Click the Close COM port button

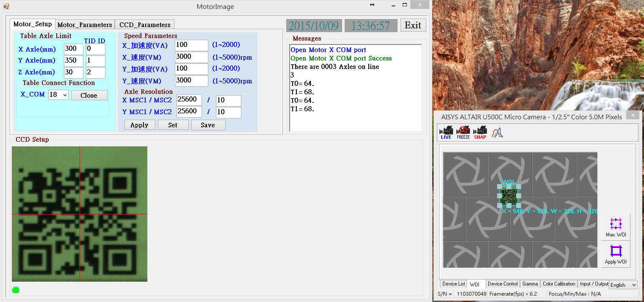[89, 95]
